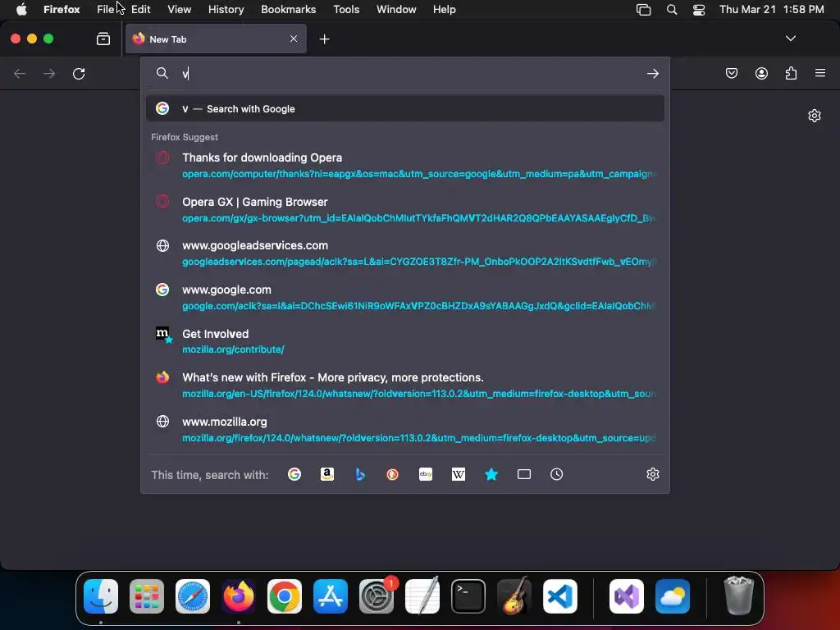The image size is (840, 630).
Task: Open the Edit menu
Action: 141,9
